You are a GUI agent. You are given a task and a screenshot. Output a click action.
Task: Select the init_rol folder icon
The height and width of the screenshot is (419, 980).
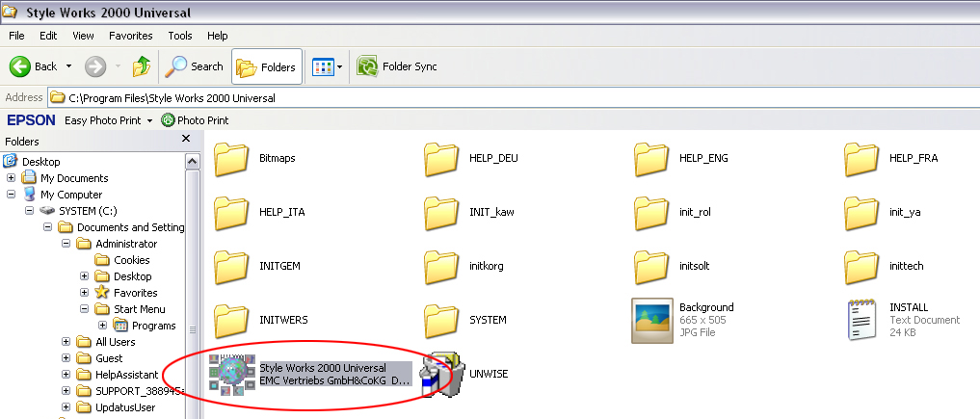click(x=651, y=214)
